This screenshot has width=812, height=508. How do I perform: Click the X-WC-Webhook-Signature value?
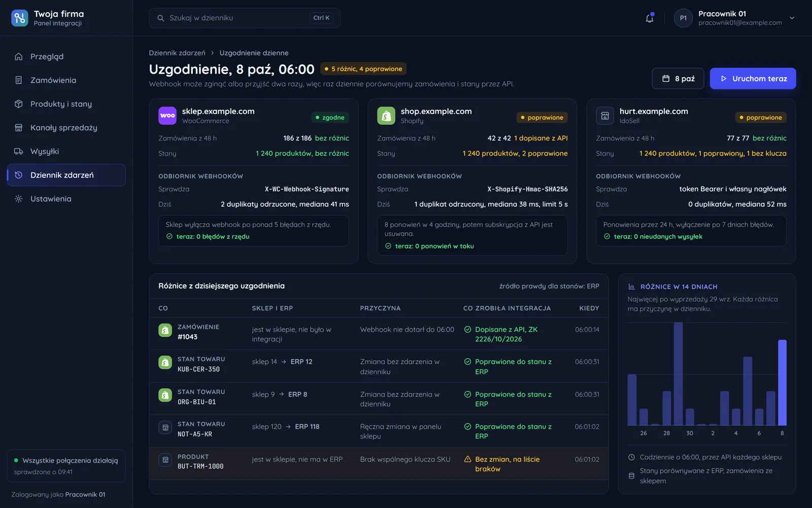pos(307,189)
